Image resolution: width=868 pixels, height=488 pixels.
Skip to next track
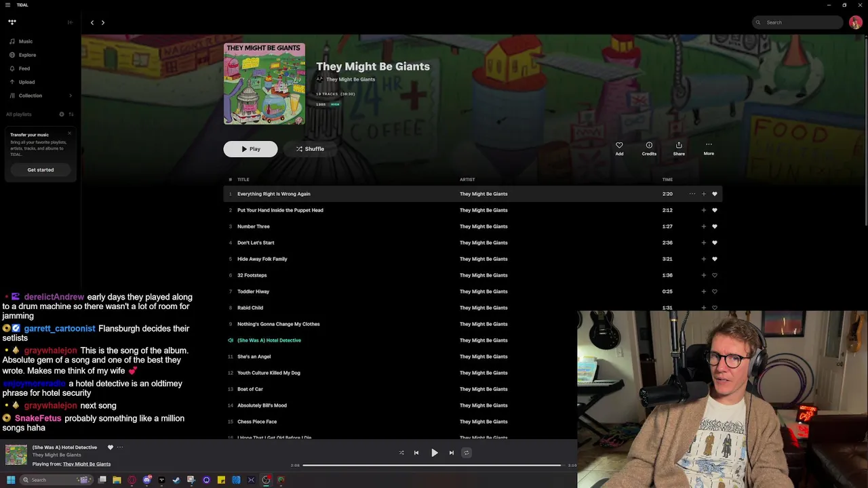(x=452, y=453)
